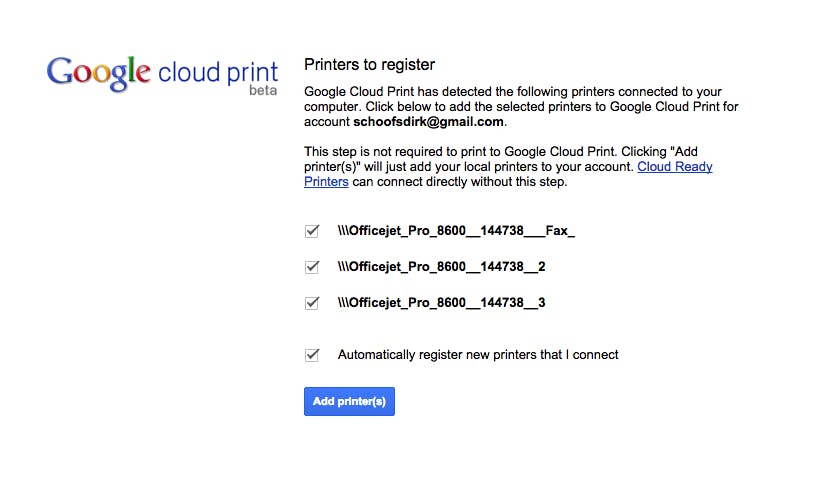Click the schoofsdirk@gmail.com account email

(x=429, y=122)
